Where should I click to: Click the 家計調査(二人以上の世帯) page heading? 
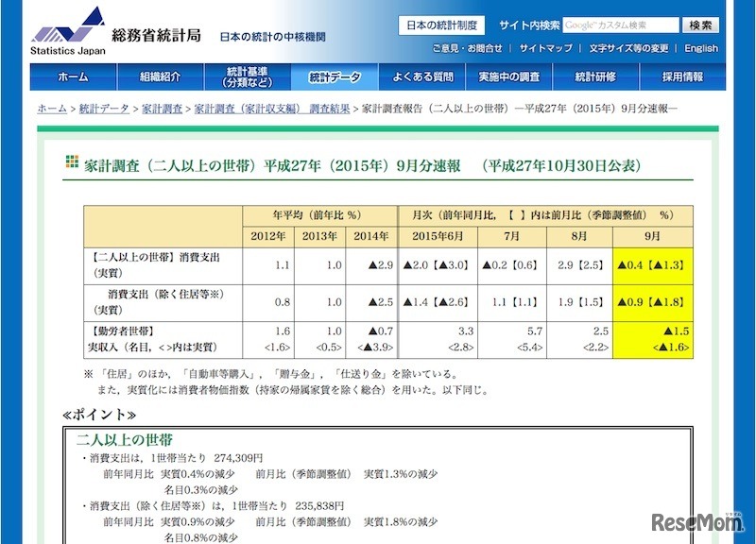click(x=362, y=166)
